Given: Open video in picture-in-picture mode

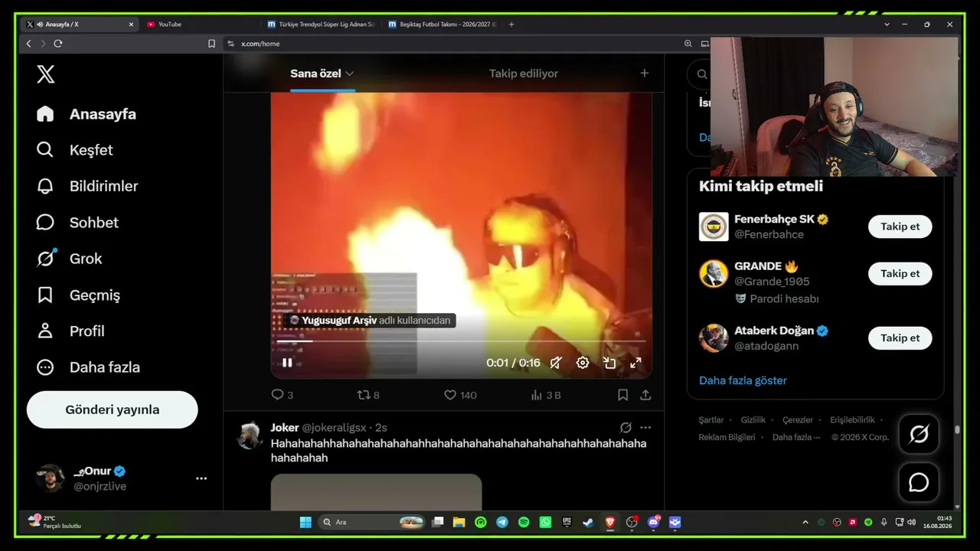Looking at the screenshot, I should coord(609,363).
